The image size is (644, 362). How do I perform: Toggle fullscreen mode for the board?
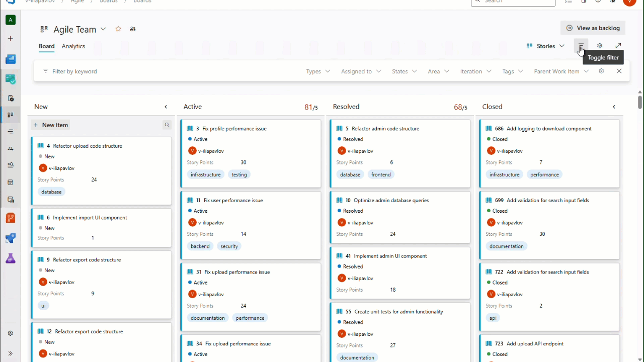(618, 46)
